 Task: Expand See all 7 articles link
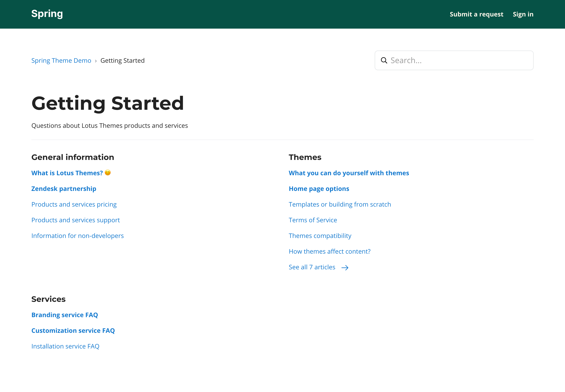(x=312, y=267)
